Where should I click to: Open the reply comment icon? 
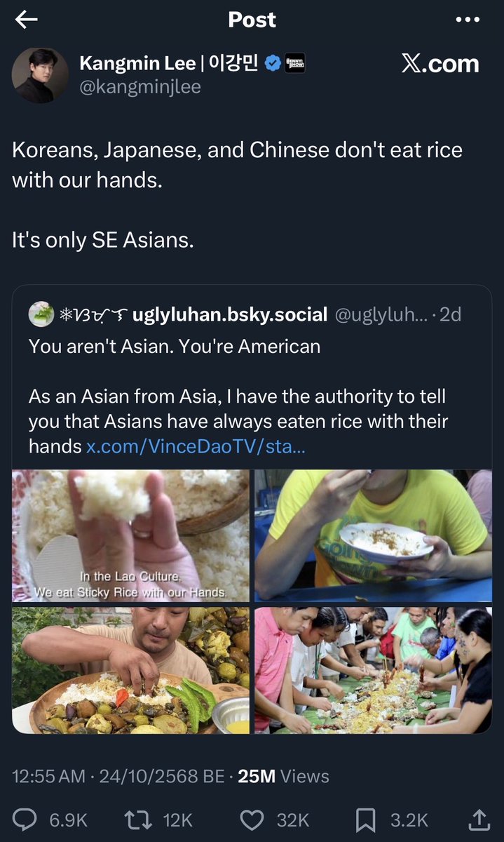pyautogui.click(x=26, y=820)
